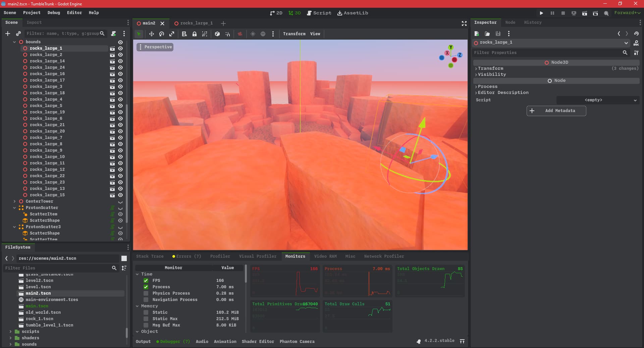
Task: Select the Scale mode tool
Action: click(x=172, y=34)
